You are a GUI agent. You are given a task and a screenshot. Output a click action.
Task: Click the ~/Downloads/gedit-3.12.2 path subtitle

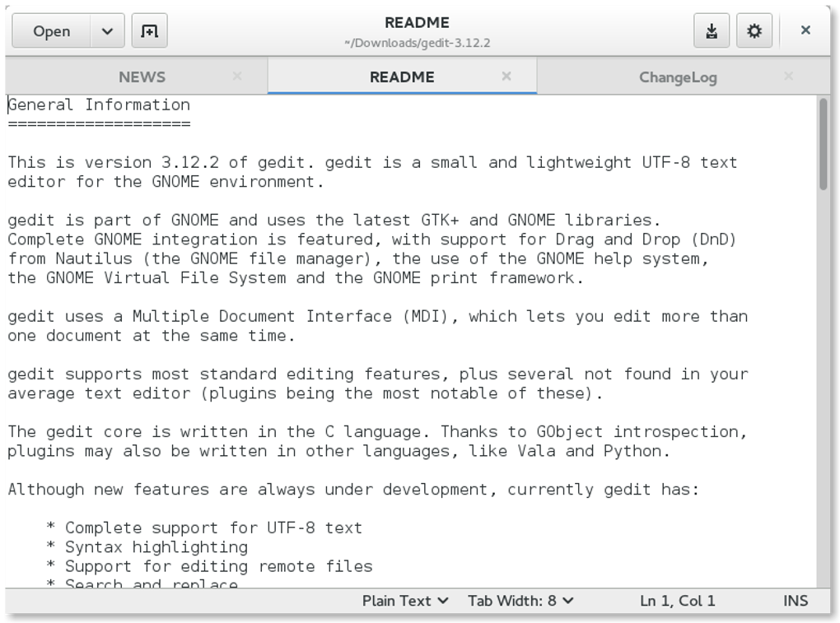417,43
